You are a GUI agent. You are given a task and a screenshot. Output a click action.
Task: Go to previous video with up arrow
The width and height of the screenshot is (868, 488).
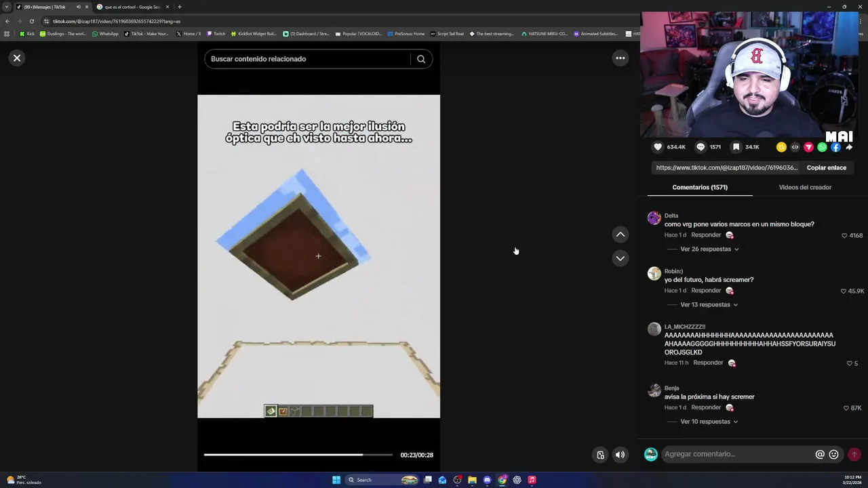pyautogui.click(x=620, y=235)
